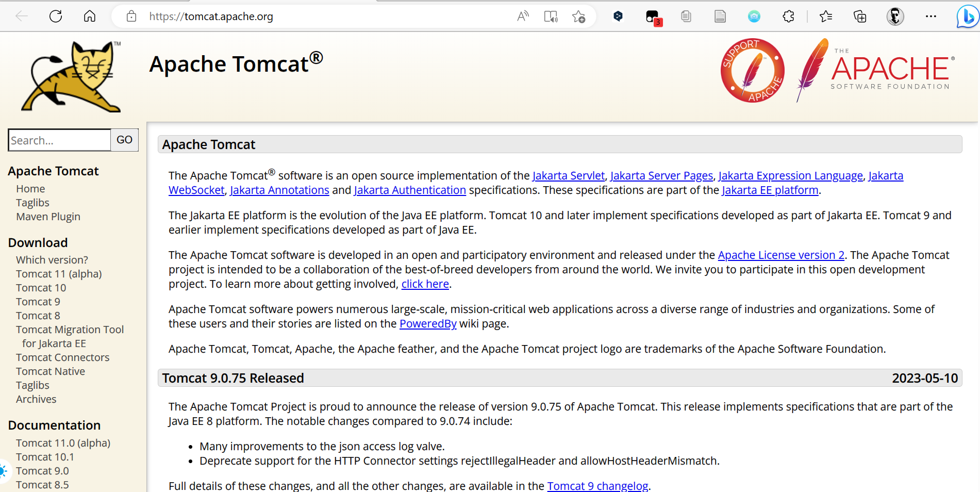Screen dimensions: 980x492
Task: Click the Support Apache badge
Action: [x=753, y=71]
